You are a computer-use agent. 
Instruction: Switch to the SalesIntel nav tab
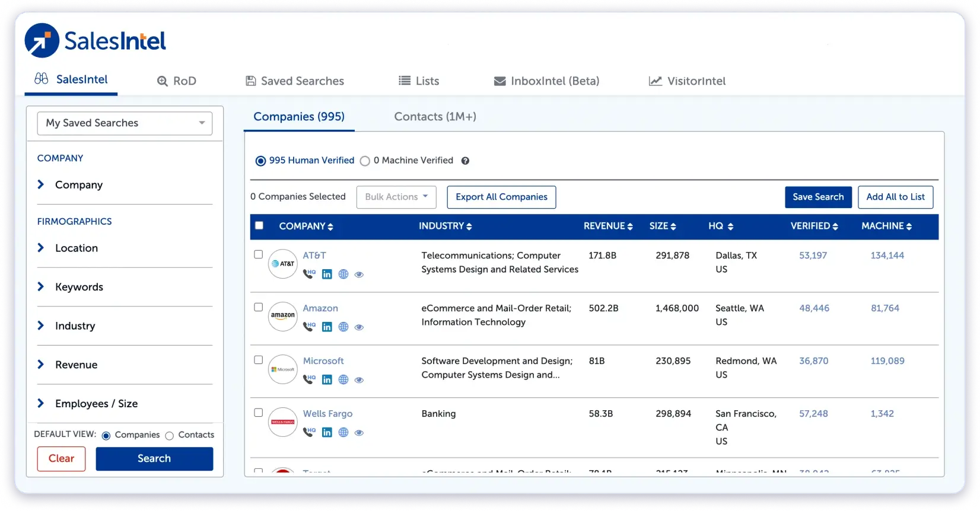point(71,79)
